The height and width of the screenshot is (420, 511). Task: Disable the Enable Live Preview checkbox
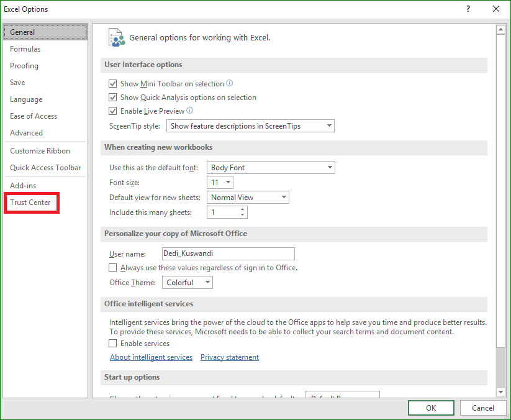tap(113, 111)
